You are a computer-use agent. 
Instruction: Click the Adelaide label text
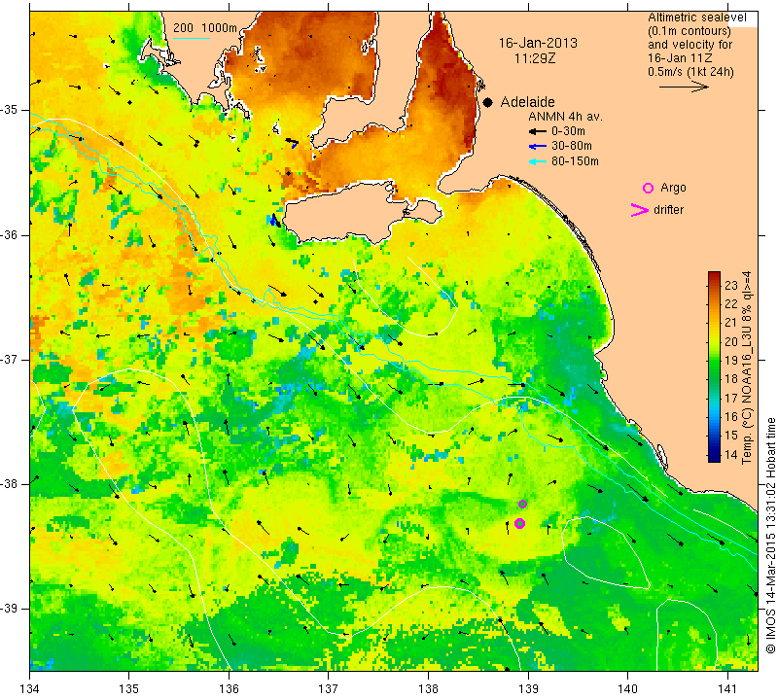(527, 102)
